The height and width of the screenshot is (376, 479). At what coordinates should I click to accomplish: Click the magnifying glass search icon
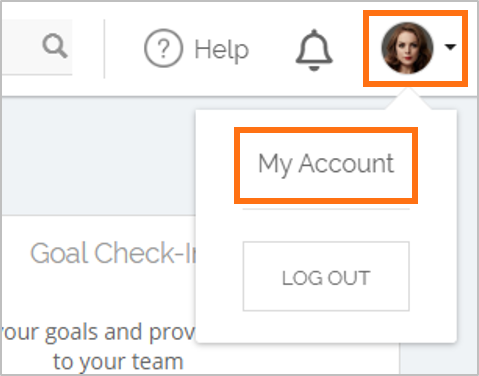[x=55, y=46]
